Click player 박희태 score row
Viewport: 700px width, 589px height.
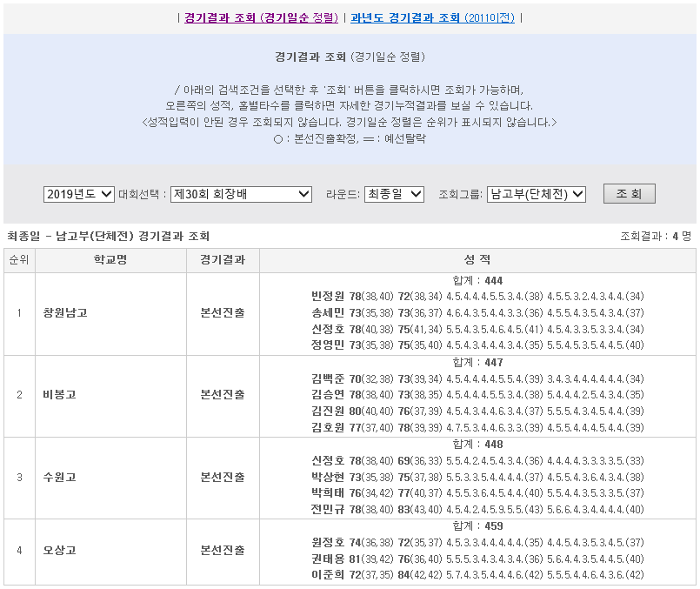477,493
